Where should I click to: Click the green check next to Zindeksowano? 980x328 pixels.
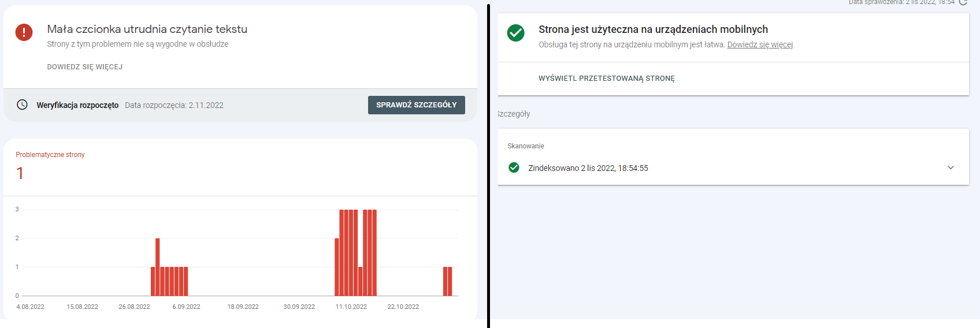[514, 167]
